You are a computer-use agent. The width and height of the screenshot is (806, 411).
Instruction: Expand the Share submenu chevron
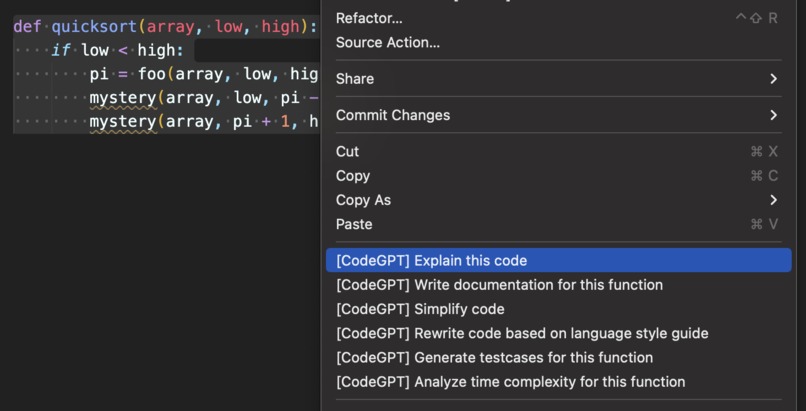click(x=773, y=79)
